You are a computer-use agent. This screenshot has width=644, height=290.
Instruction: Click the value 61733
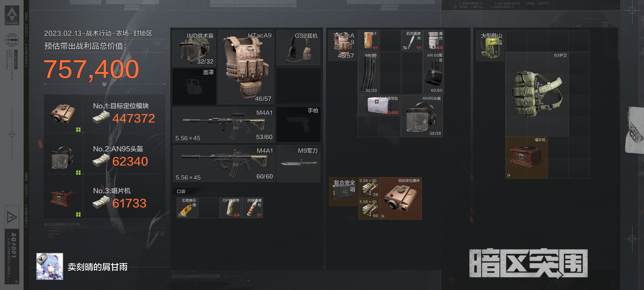[130, 203]
